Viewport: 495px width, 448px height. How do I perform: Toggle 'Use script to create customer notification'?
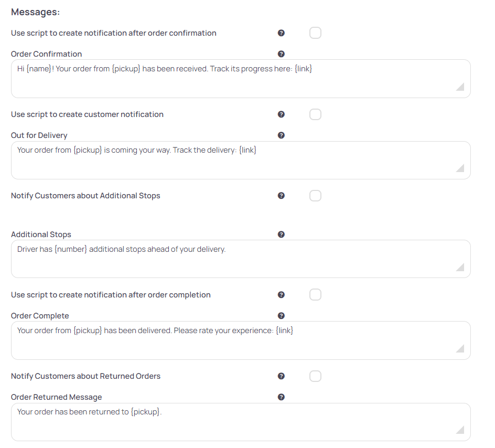[315, 114]
